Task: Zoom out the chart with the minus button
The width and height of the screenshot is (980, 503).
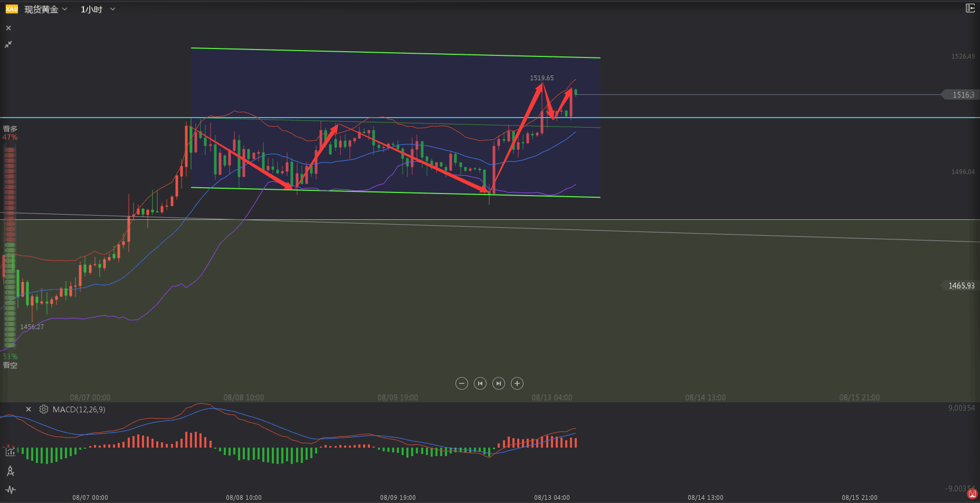Action: tap(462, 383)
